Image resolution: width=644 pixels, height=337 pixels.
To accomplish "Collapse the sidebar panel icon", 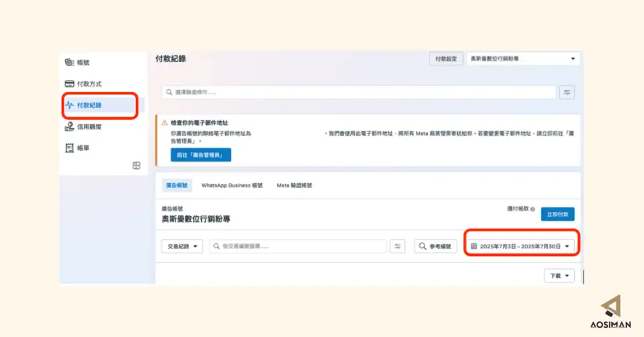I will tap(136, 165).
